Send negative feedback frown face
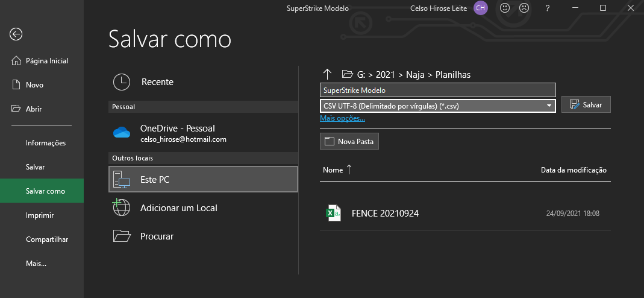This screenshot has width=644, height=298. tap(524, 8)
